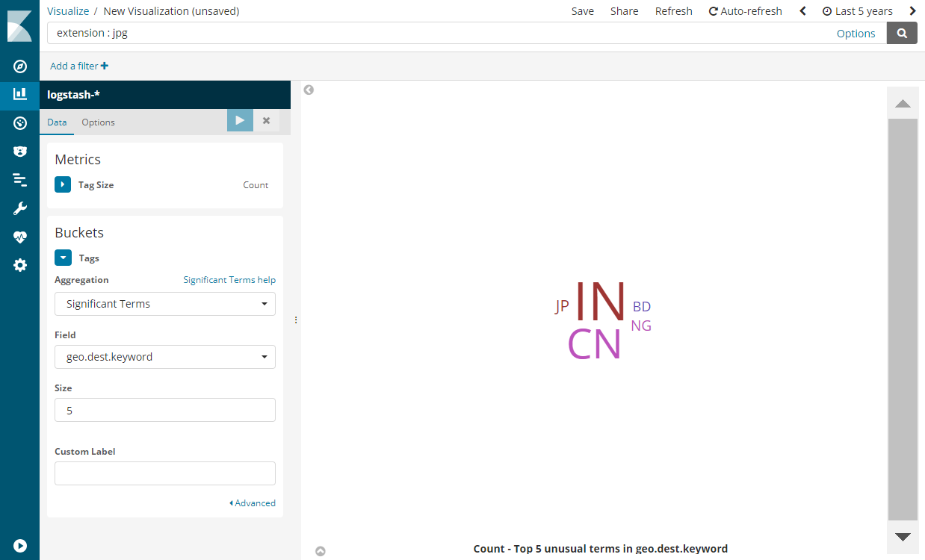Click scrollbar down arrow
Screen dimensions: 925x560
(903, 537)
